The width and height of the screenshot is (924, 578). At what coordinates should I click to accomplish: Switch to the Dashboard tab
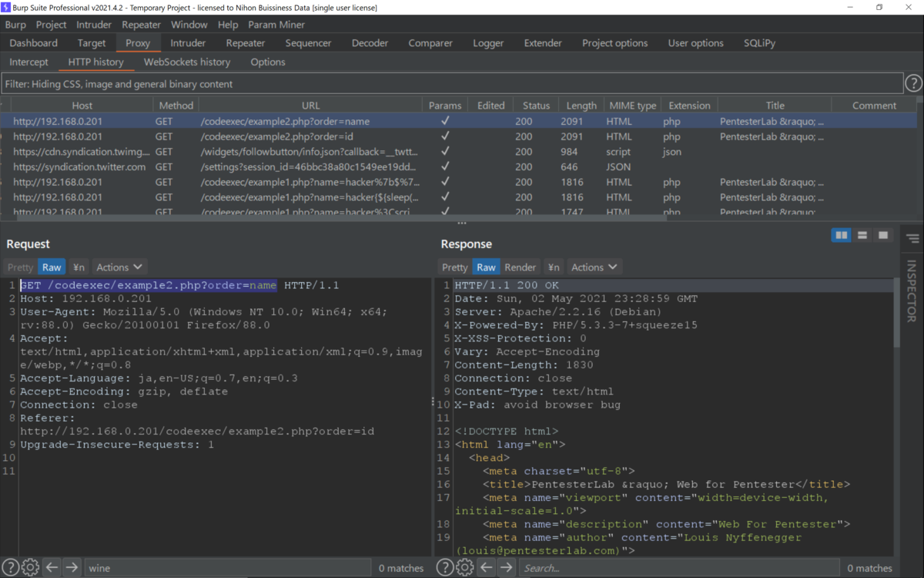click(x=34, y=43)
